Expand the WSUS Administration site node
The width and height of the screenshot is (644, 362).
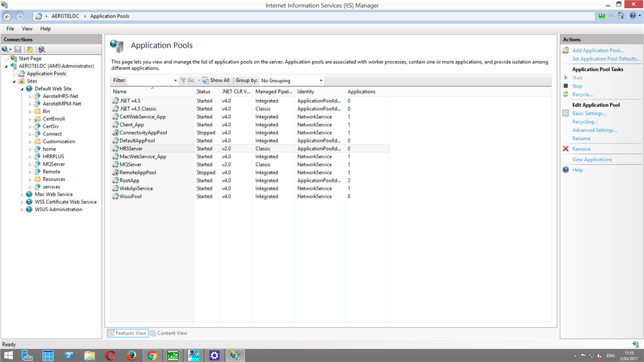(x=22, y=210)
